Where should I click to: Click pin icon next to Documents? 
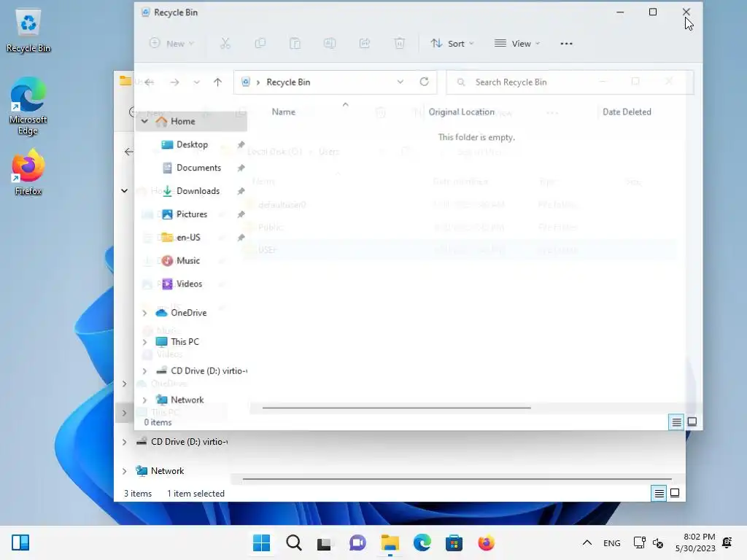click(x=241, y=168)
